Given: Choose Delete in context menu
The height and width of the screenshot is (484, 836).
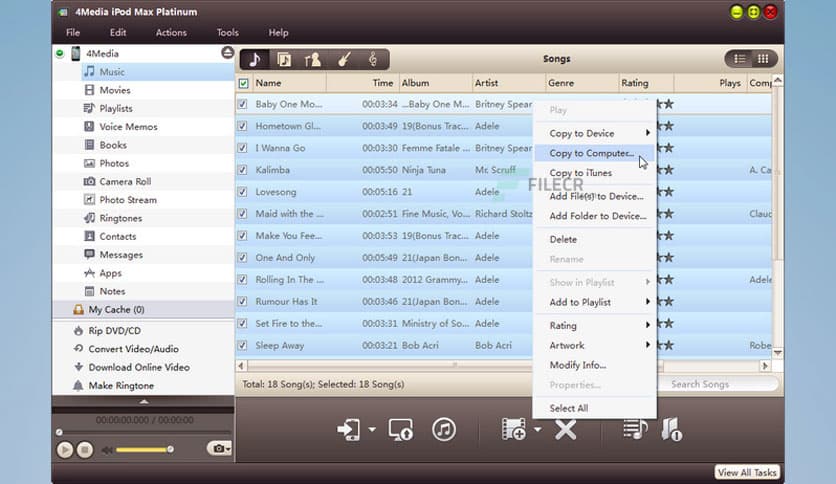Looking at the screenshot, I should 594,239.
